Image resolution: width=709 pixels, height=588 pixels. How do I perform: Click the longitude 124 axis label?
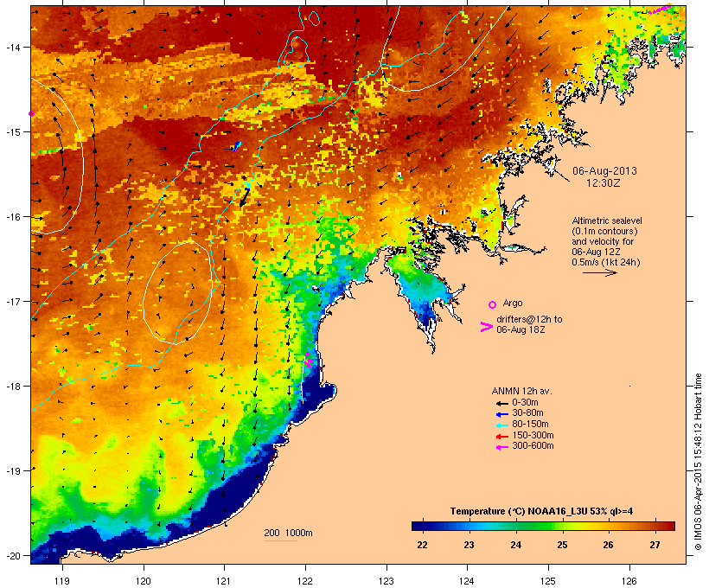[x=467, y=581]
